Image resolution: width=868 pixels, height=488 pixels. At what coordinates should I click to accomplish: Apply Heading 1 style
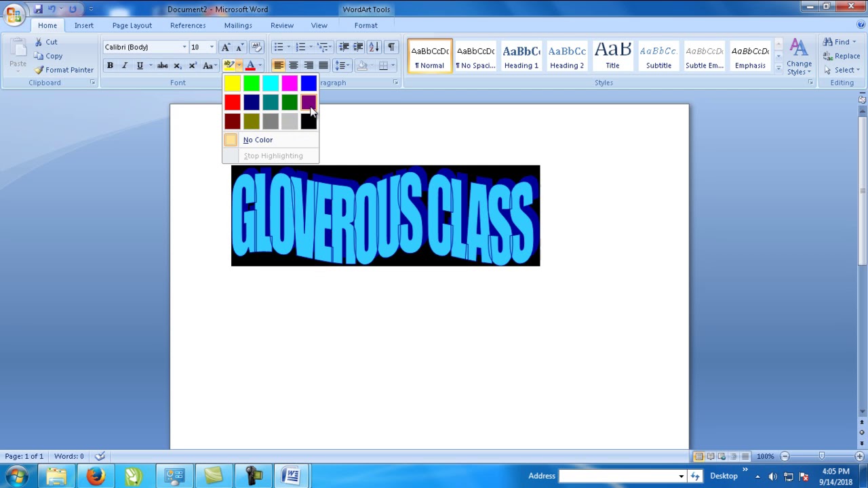tap(521, 56)
